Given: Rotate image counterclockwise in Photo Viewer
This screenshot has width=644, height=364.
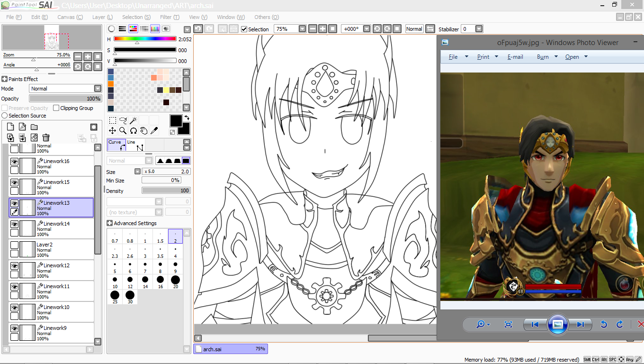Looking at the screenshot, I should pos(604,324).
